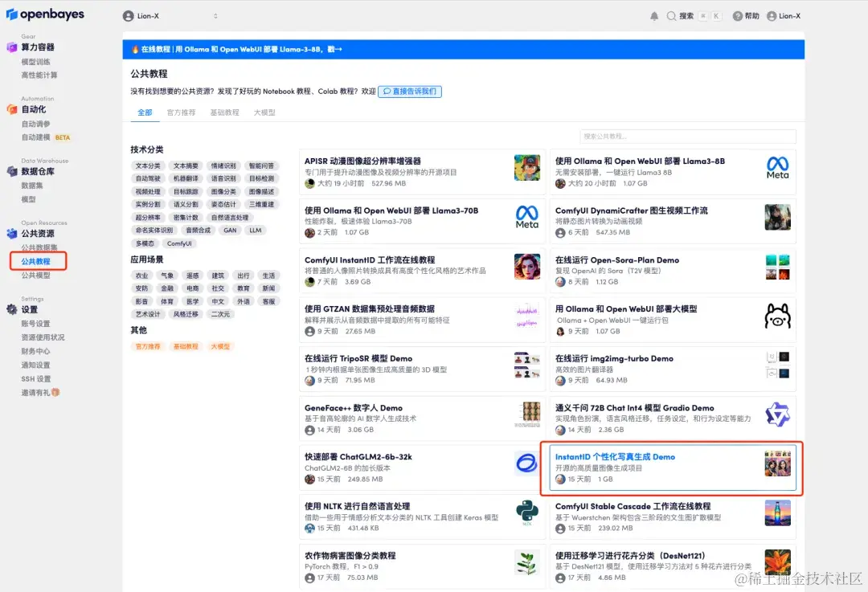The width and height of the screenshot is (868, 592).
Task: Click the flower thumbnail on DesNet121 card
Action: pos(777,562)
